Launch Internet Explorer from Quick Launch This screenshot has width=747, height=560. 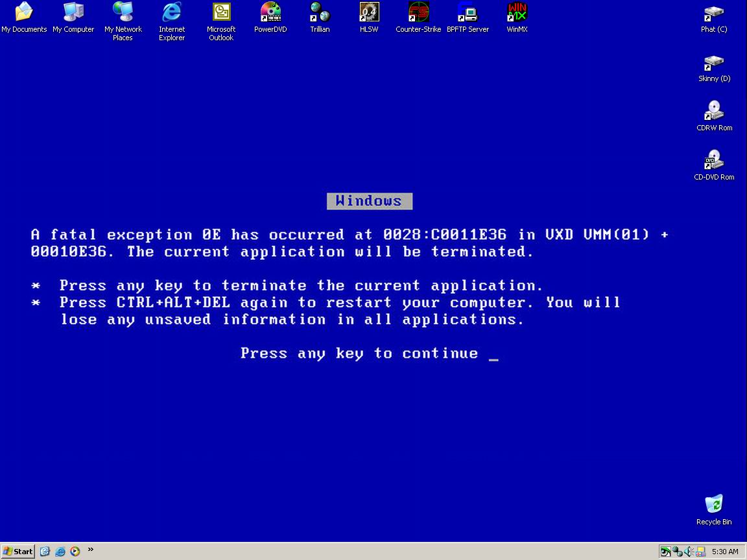coord(60,552)
